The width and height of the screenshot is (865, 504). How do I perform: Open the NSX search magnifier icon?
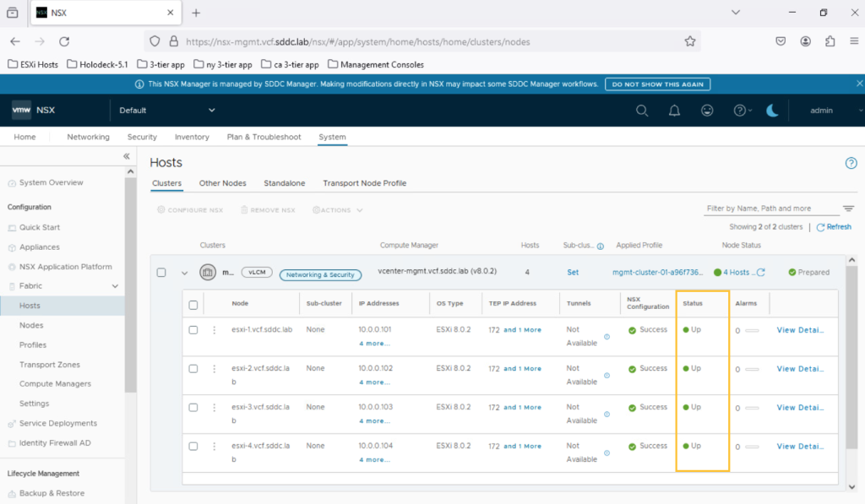(642, 111)
